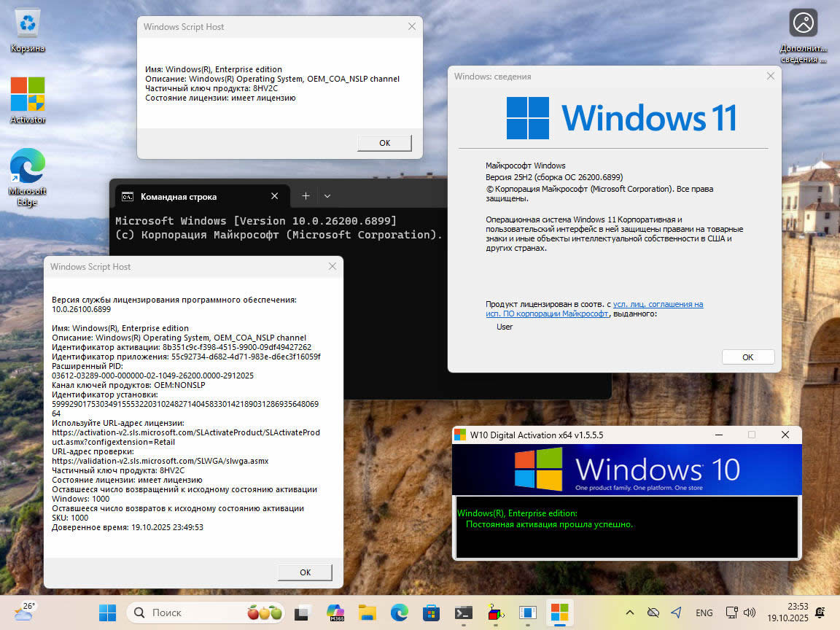Open Microsoft 365 Copilot taskbar icon
Viewport: 840px width, 630px height.
[335, 612]
